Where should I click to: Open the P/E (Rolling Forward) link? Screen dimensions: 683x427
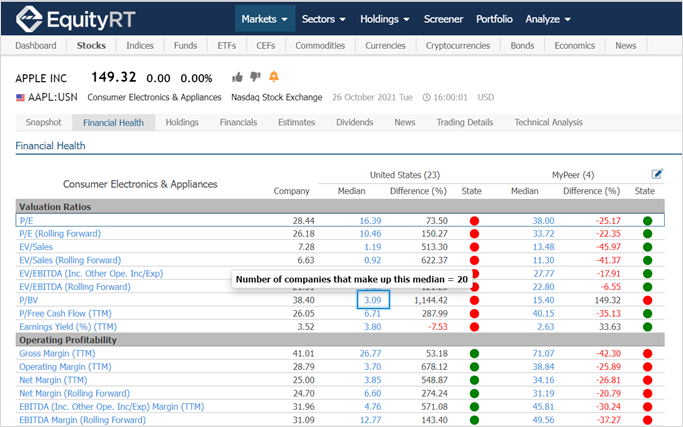pos(60,234)
